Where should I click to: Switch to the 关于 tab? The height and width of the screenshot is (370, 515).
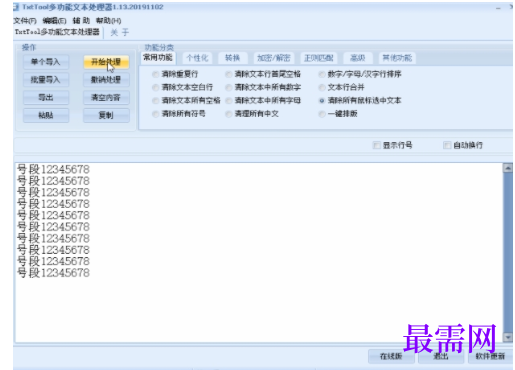click(119, 32)
